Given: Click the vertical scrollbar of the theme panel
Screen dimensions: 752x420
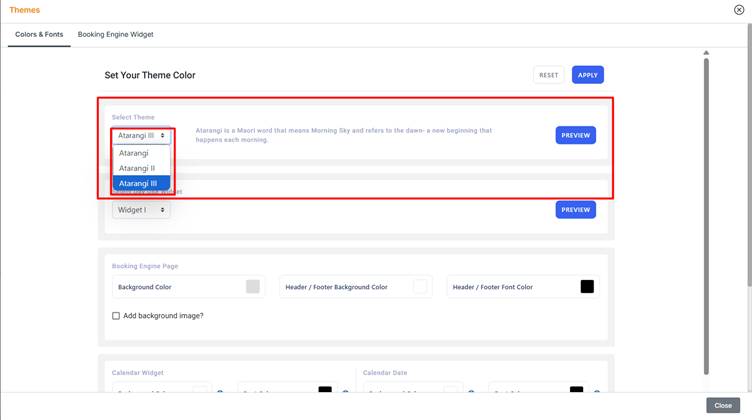Looking at the screenshot, I should (706, 200).
